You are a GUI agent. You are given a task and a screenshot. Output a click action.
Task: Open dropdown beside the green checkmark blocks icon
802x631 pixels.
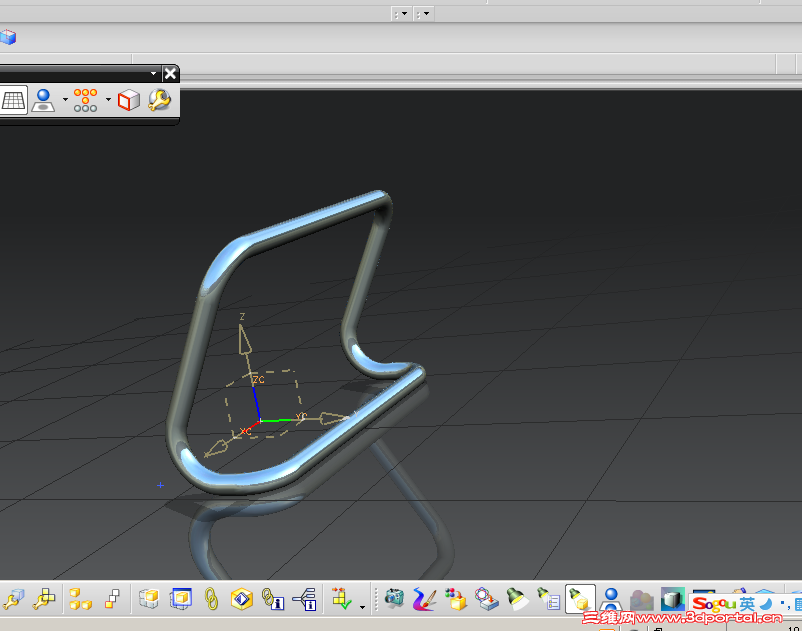coord(362,607)
